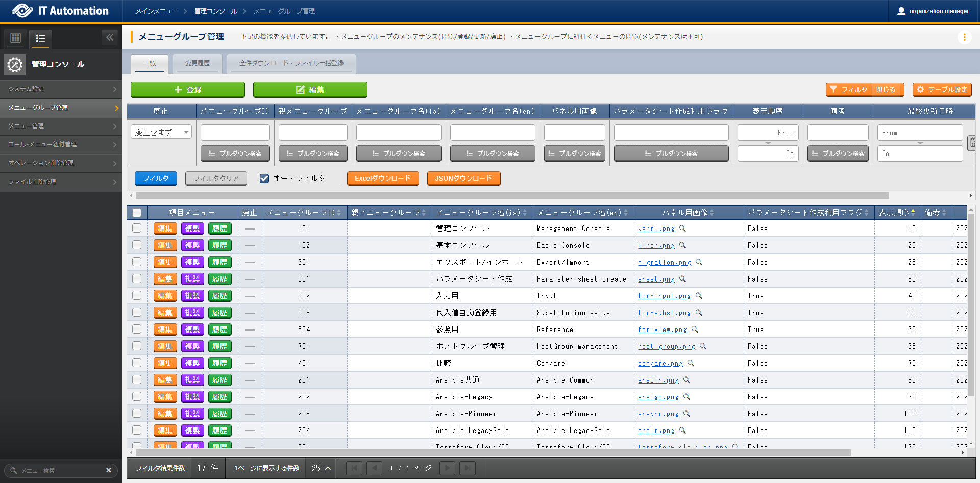Toggle the オートフィルタ checkbox

click(x=264, y=179)
